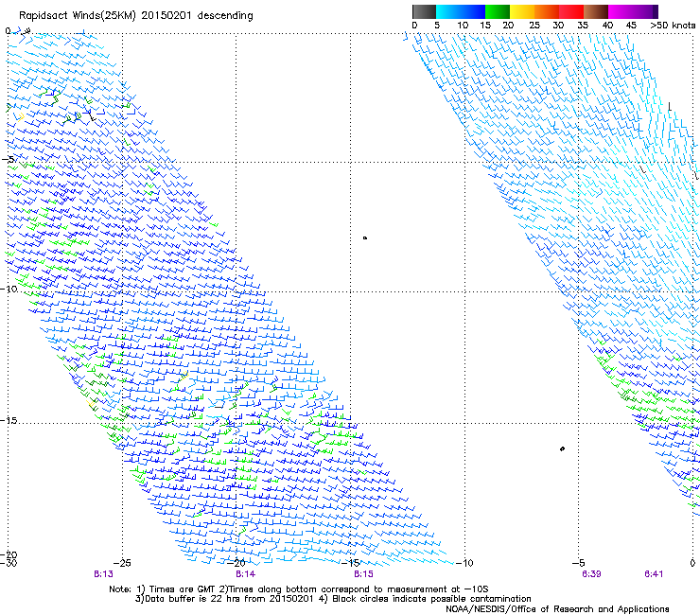Click the 'Rapidsact Winds(25KM)' title text
Viewport: 700px width, 615px height.
77,16
